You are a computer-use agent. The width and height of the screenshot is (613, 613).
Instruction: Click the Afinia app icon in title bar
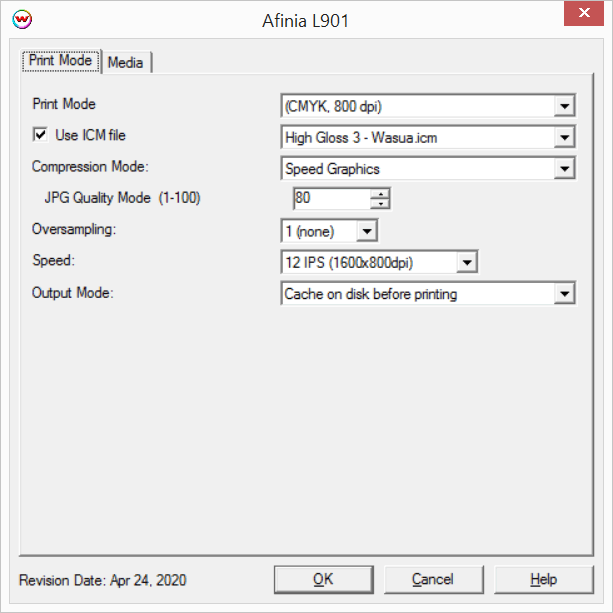(x=19, y=20)
